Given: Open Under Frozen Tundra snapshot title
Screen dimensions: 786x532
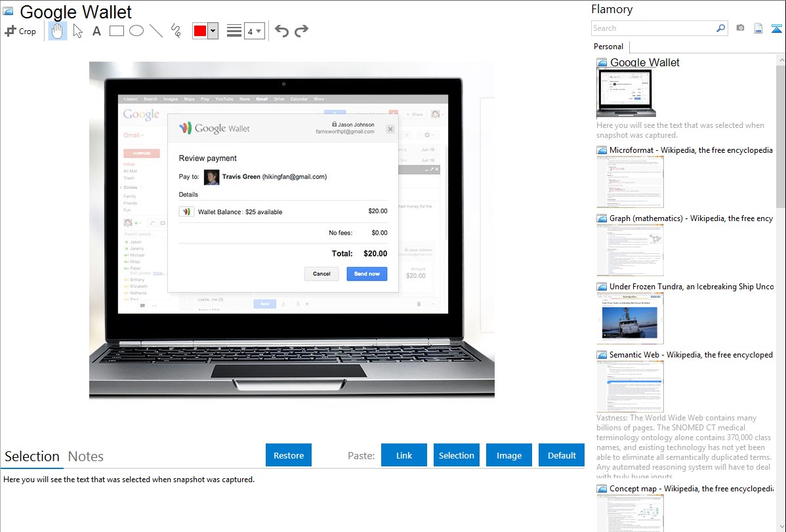Looking at the screenshot, I should (x=692, y=286).
